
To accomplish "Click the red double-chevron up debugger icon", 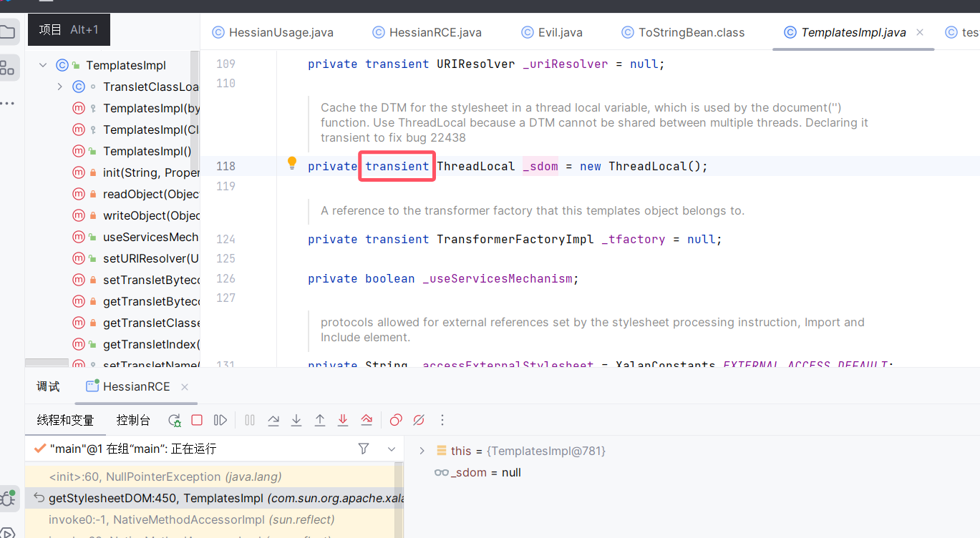I will 366,420.
